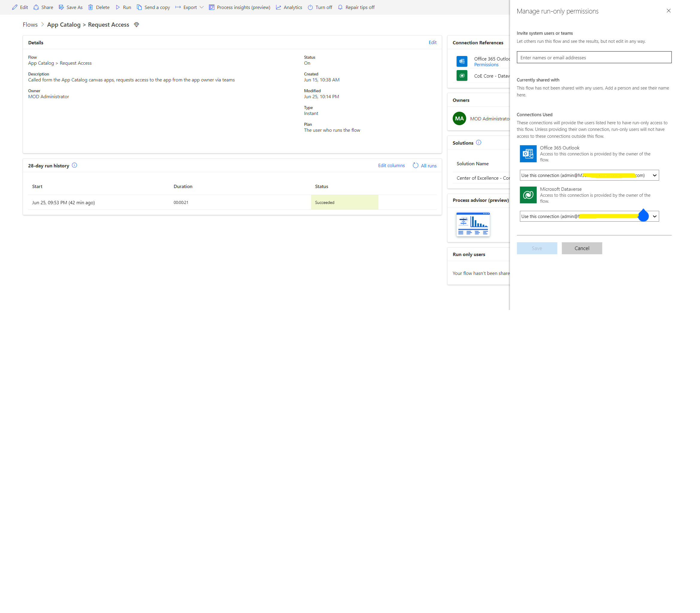Click the info icon next to 28-day run history
The height and width of the screenshot is (613, 700).
point(75,165)
